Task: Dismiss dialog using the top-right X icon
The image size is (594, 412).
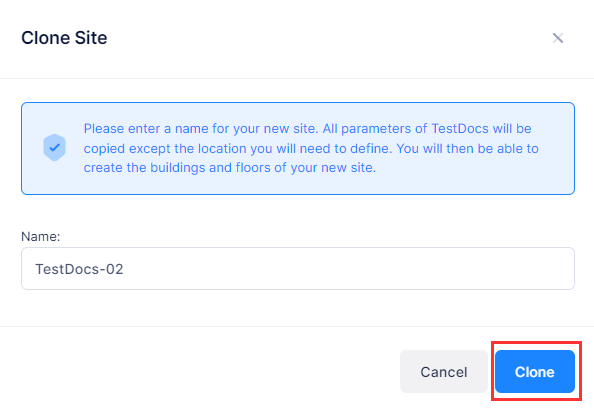Action: tap(558, 38)
